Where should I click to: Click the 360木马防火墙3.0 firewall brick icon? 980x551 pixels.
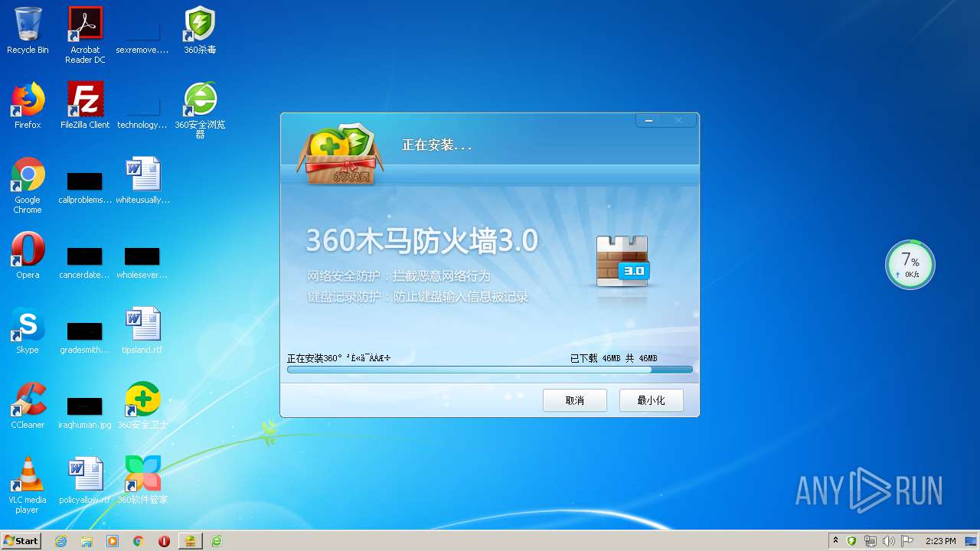click(622, 262)
